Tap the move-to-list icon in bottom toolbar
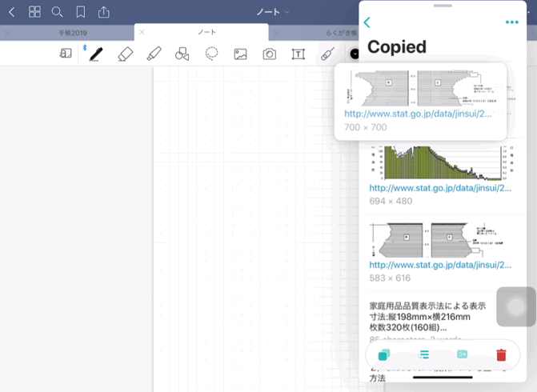 tap(462, 354)
